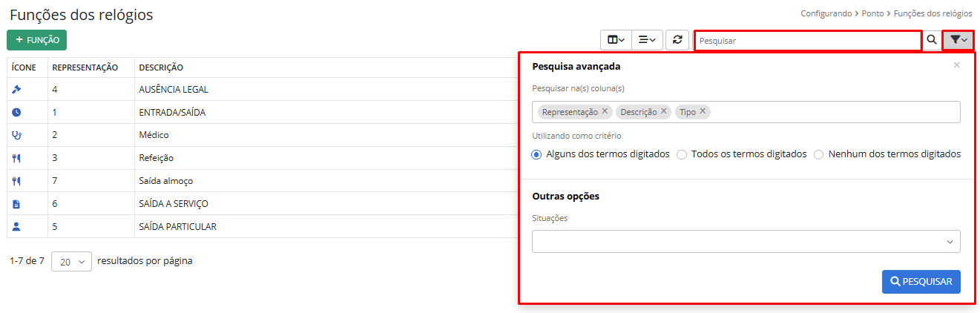Toggle the advanced filter funnel button

click(x=958, y=40)
